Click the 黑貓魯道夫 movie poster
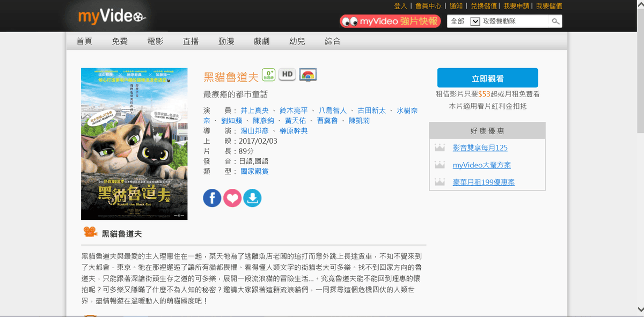The width and height of the screenshot is (644, 317). [x=134, y=144]
